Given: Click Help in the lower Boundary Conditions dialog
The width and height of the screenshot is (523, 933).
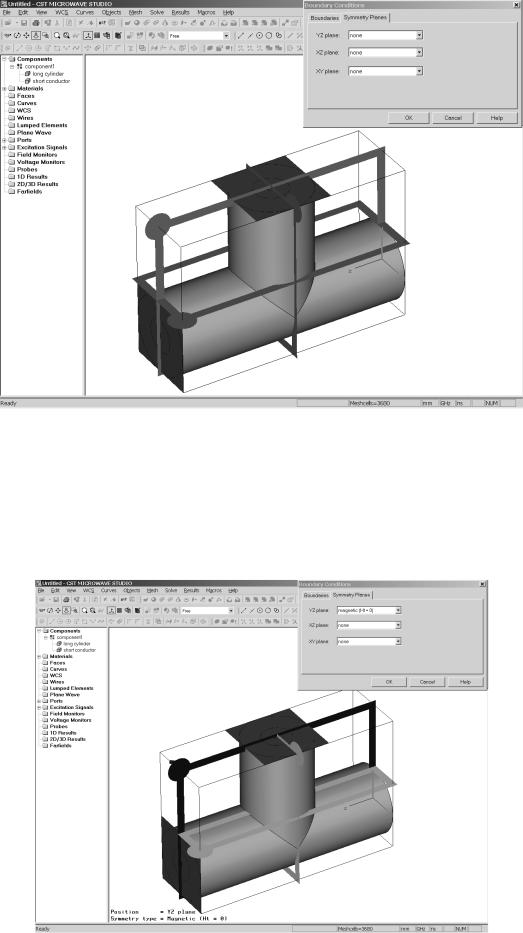Looking at the screenshot, I should tap(465, 682).
